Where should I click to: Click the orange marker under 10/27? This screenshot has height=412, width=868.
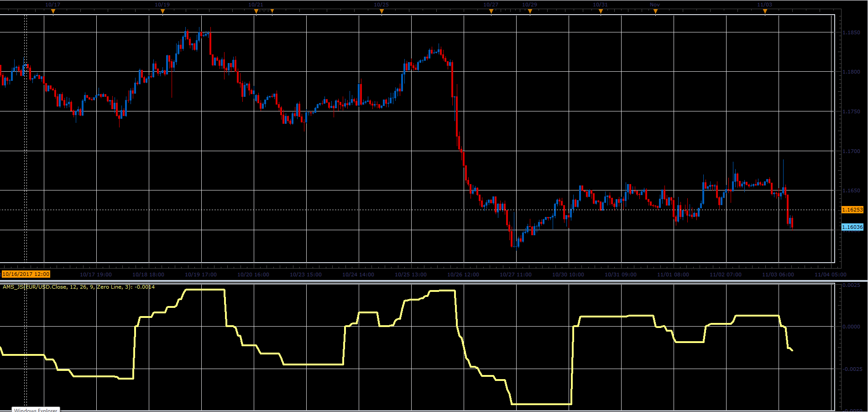[491, 11]
